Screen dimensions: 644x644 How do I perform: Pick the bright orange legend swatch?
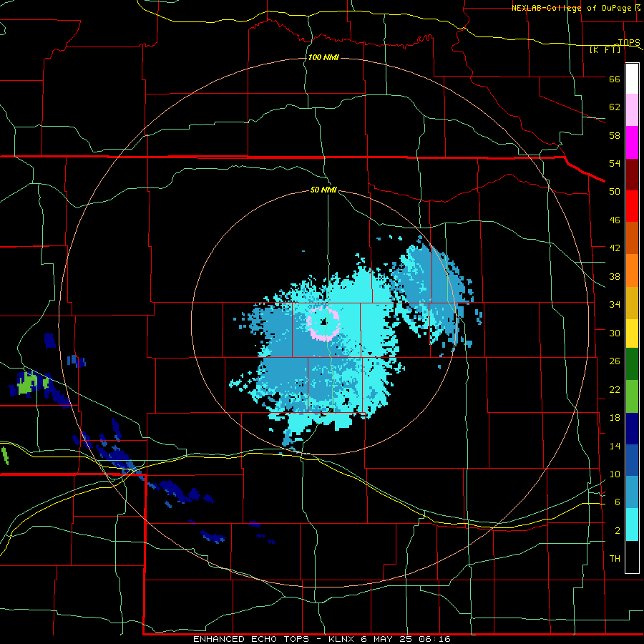coord(632,270)
